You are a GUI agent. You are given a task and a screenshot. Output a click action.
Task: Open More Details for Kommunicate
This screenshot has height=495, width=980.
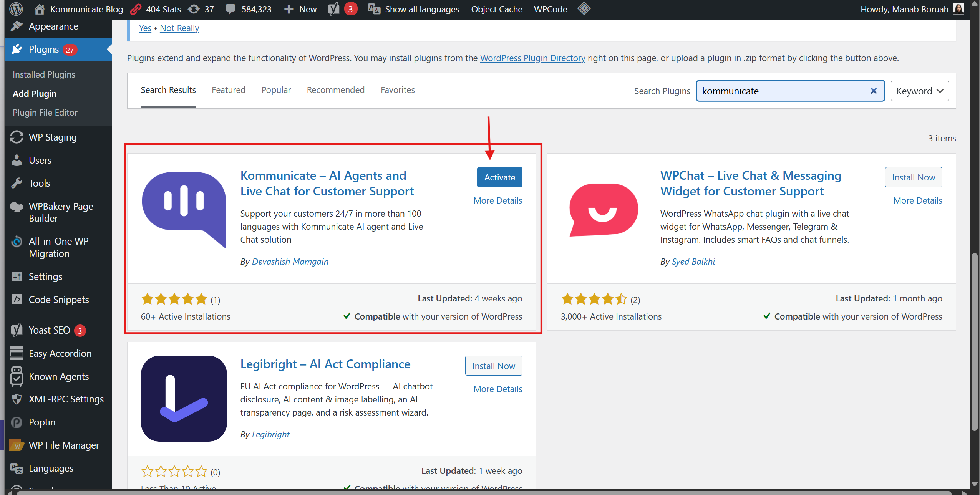[498, 200]
